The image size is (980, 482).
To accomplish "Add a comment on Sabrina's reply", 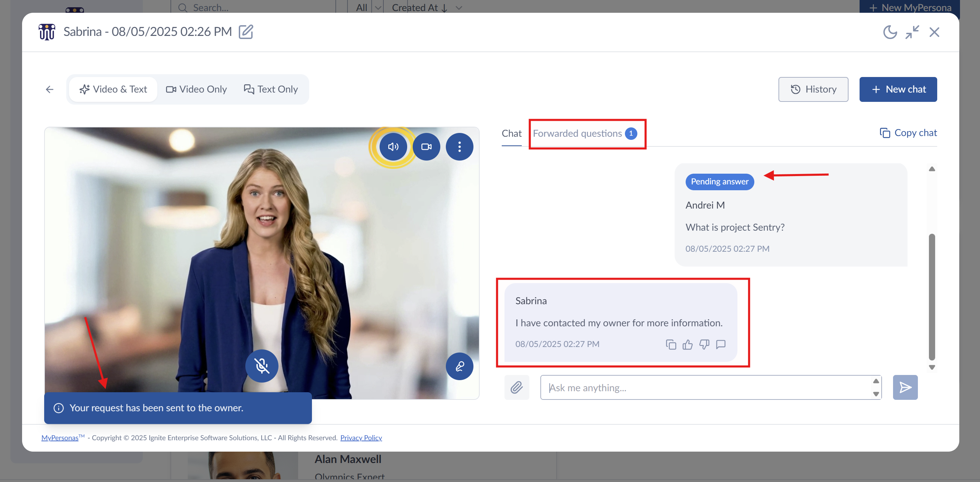I will (x=721, y=345).
